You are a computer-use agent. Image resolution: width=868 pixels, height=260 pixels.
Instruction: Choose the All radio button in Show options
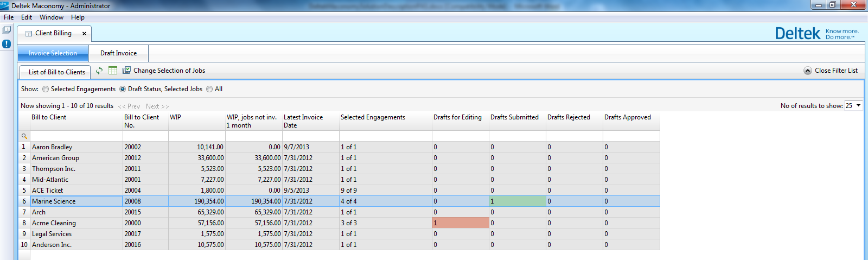[x=209, y=89]
